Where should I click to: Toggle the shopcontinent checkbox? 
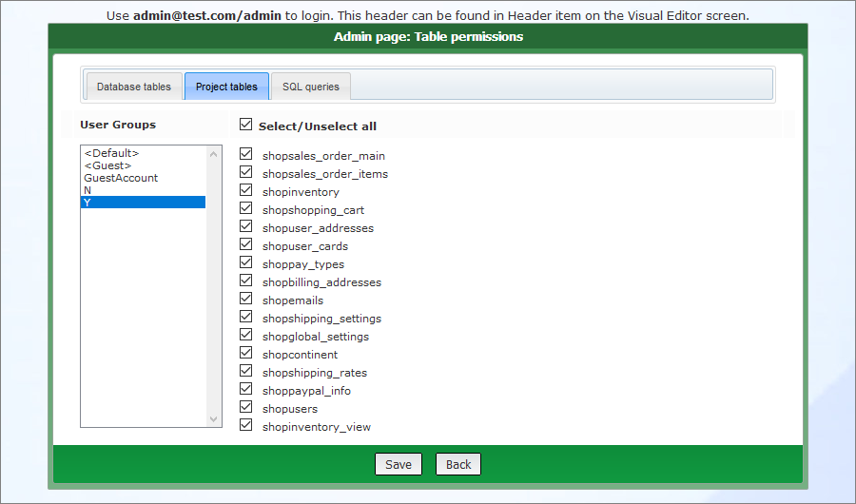[245, 352]
